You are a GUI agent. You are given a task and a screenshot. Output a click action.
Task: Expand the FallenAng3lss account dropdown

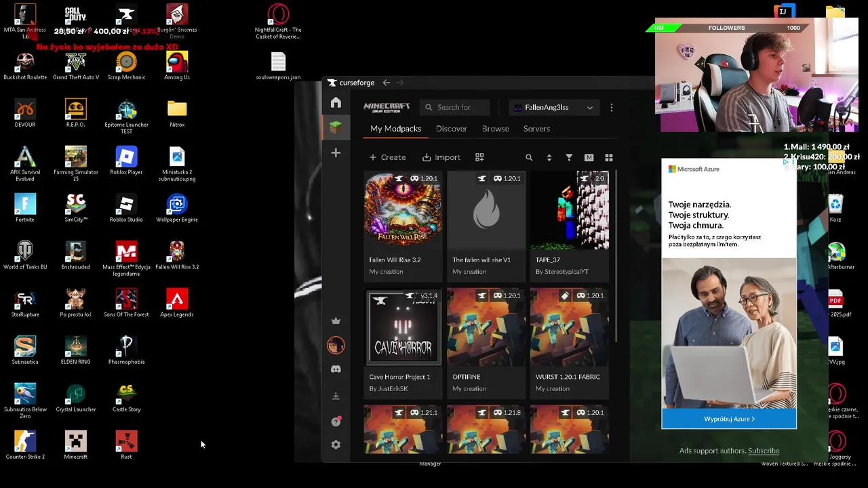click(554, 107)
